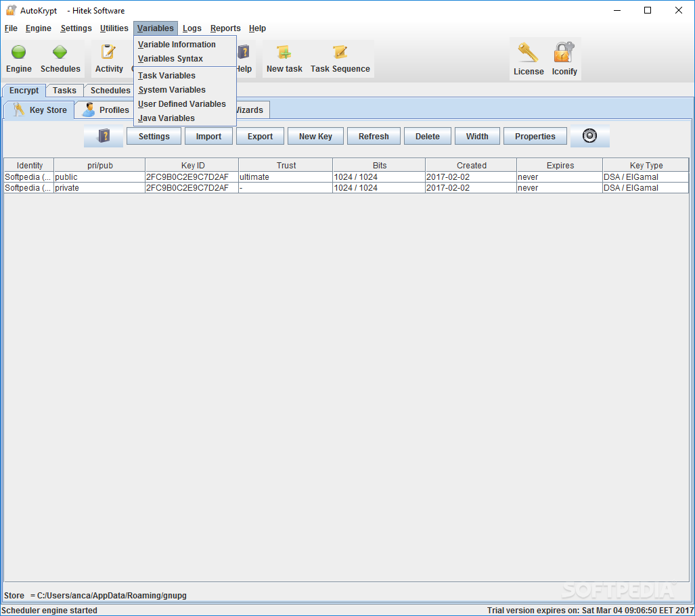This screenshot has width=695, height=616.
Task: Click the private row's never expires cell
Action: click(x=560, y=188)
